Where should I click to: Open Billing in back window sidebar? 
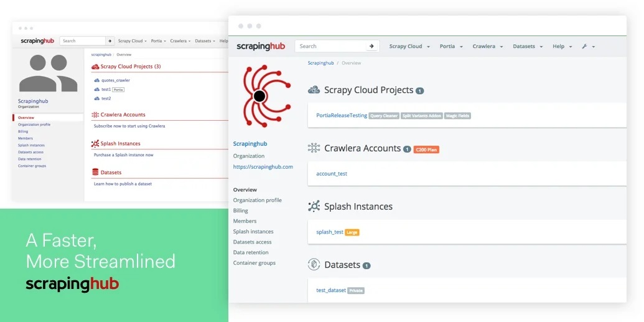click(x=23, y=131)
